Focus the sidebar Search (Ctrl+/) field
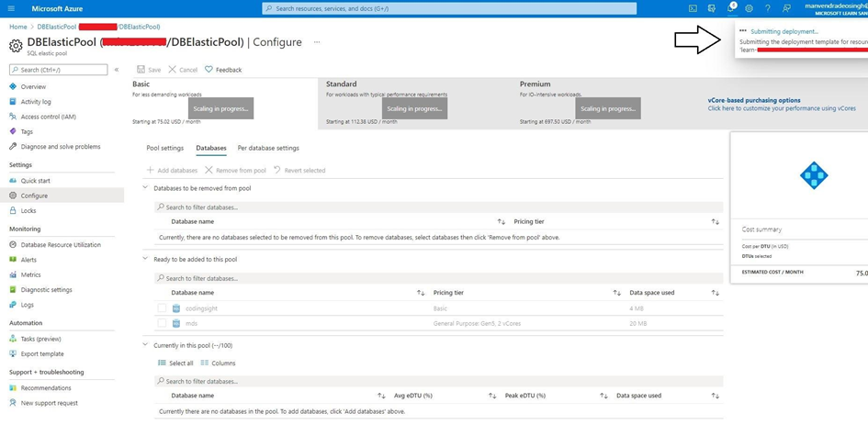This screenshot has height=436, width=868. click(59, 70)
